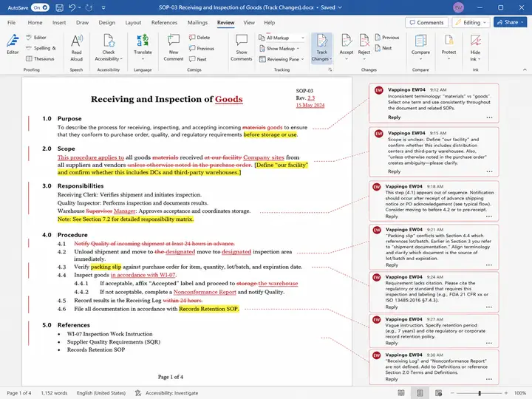Click Show Comments

click(x=241, y=47)
